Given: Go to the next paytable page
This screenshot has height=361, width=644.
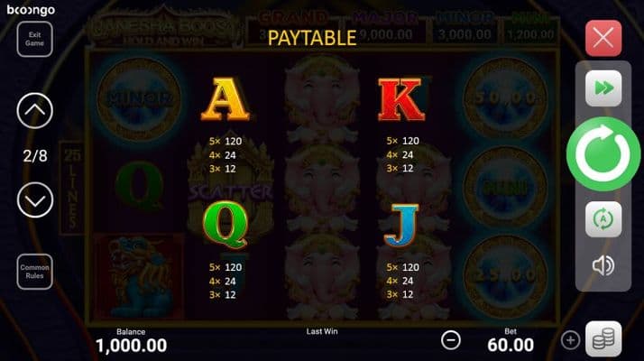Looking at the screenshot, I should [x=35, y=200].
